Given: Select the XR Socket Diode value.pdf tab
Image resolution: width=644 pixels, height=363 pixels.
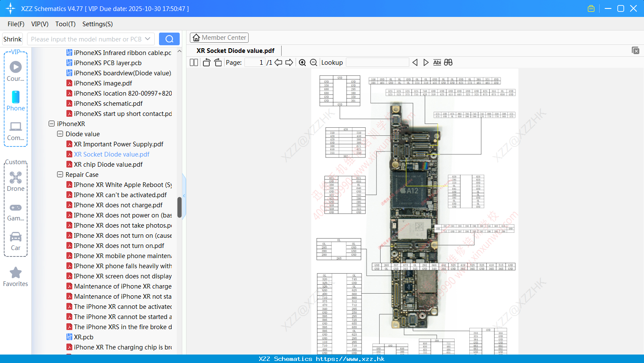Looking at the screenshot, I should [x=236, y=51].
